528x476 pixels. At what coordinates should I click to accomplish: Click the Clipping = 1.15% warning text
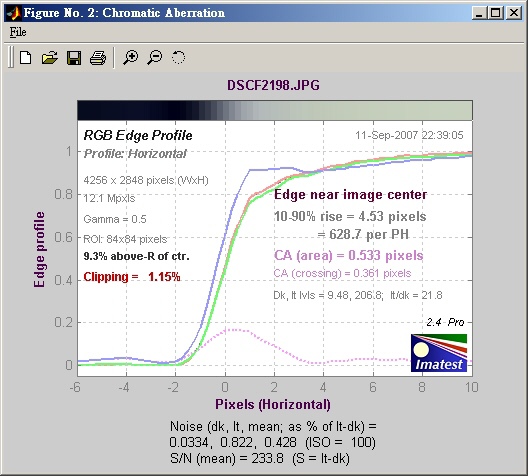132,277
